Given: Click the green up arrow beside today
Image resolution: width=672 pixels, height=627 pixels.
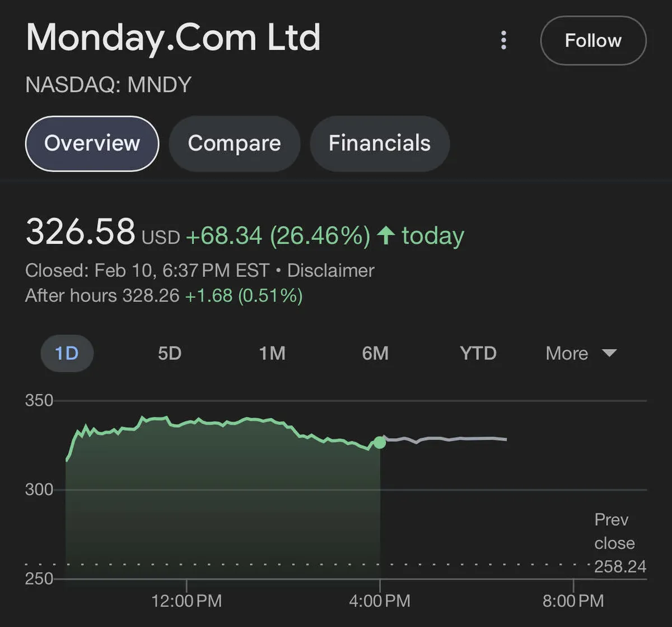Looking at the screenshot, I should point(386,236).
